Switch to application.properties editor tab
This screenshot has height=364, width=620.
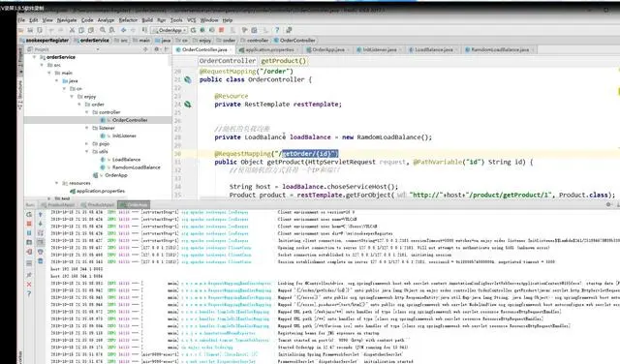pyautogui.click(x=269, y=49)
